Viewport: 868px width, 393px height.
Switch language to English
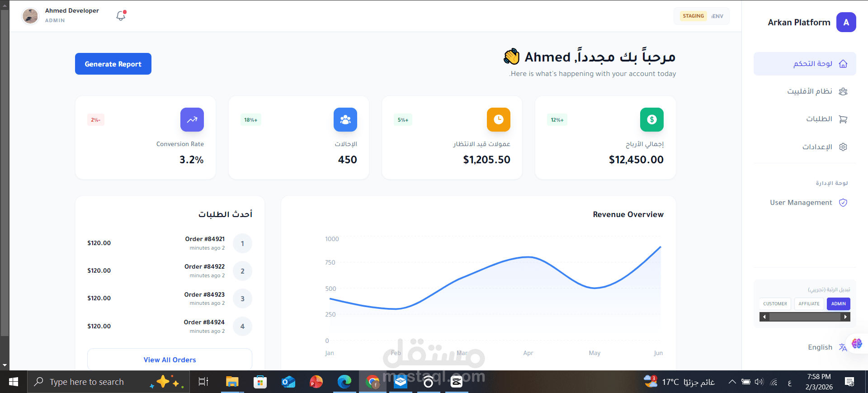tap(820, 347)
